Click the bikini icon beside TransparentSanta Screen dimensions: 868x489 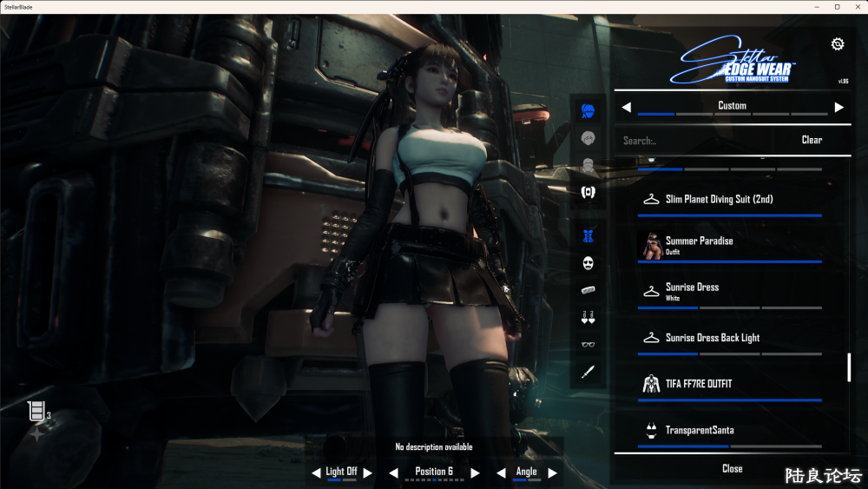pos(651,430)
